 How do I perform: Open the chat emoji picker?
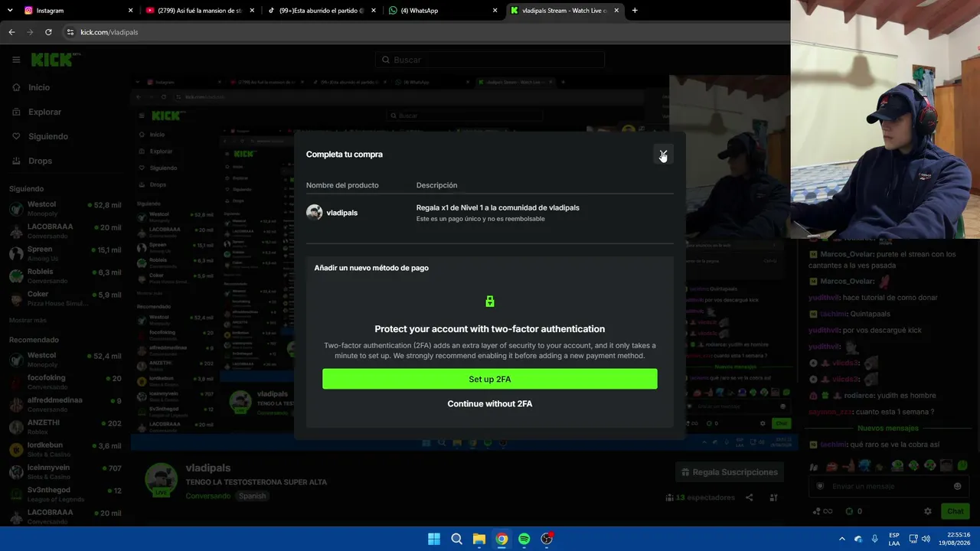[957, 486]
